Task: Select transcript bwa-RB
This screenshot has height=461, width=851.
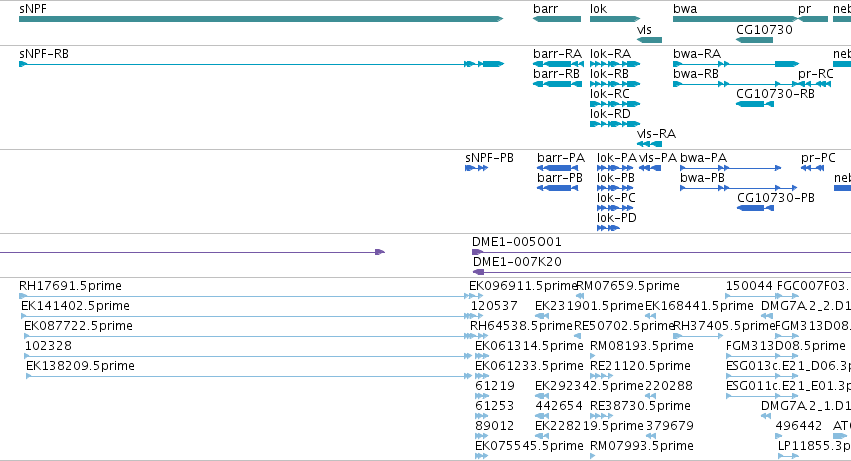Action: point(736,84)
